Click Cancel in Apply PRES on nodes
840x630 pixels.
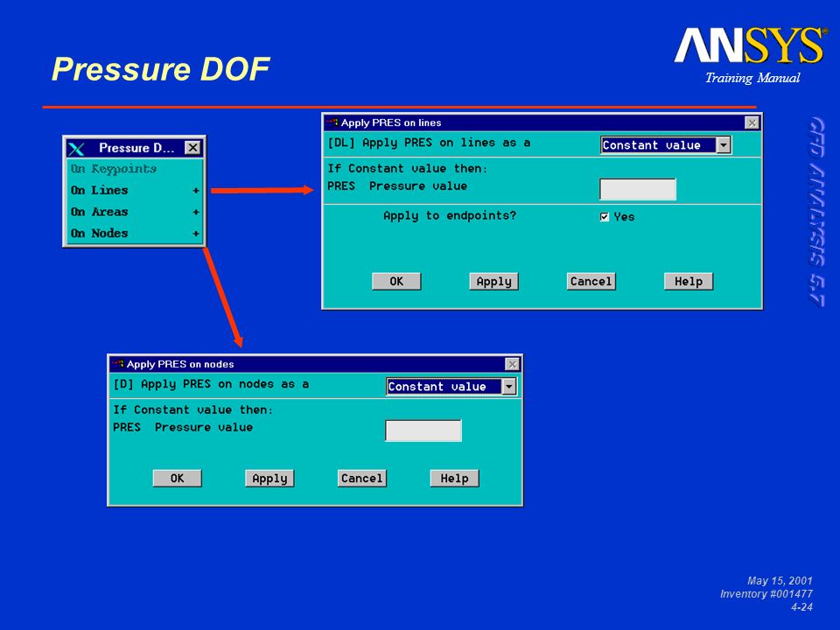pyautogui.click(x=361, y=479)
